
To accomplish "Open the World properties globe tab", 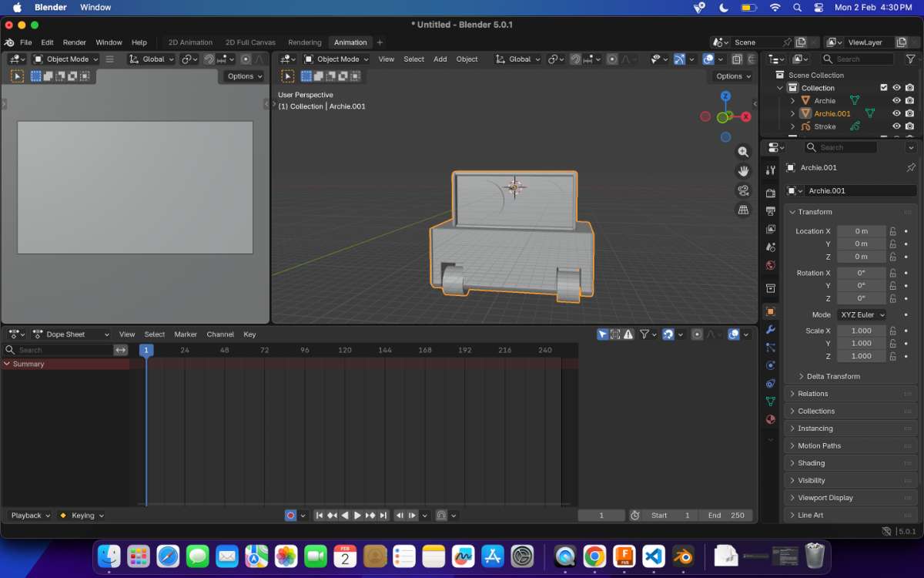I will (770, 265).
